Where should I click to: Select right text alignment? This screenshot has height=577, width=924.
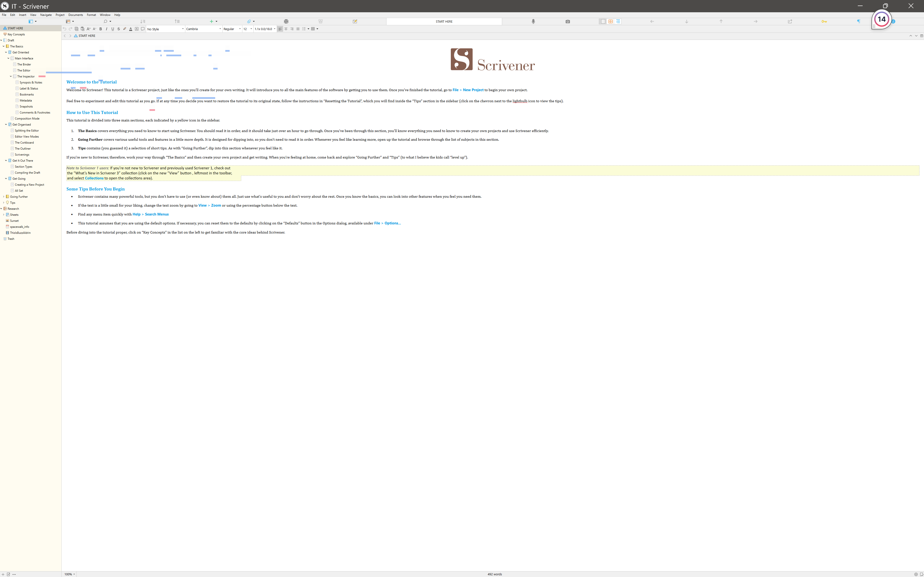coord(292,29)
